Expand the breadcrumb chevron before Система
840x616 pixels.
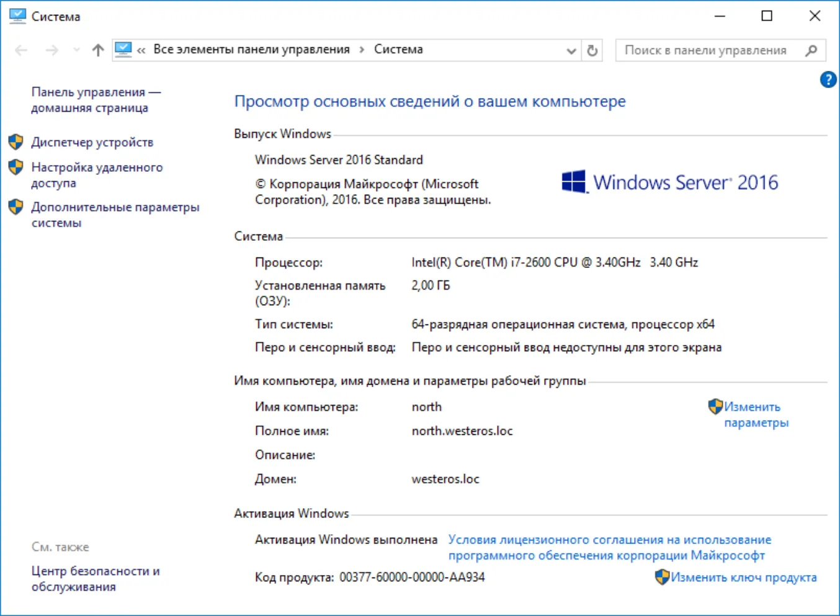tap(362, 50)
